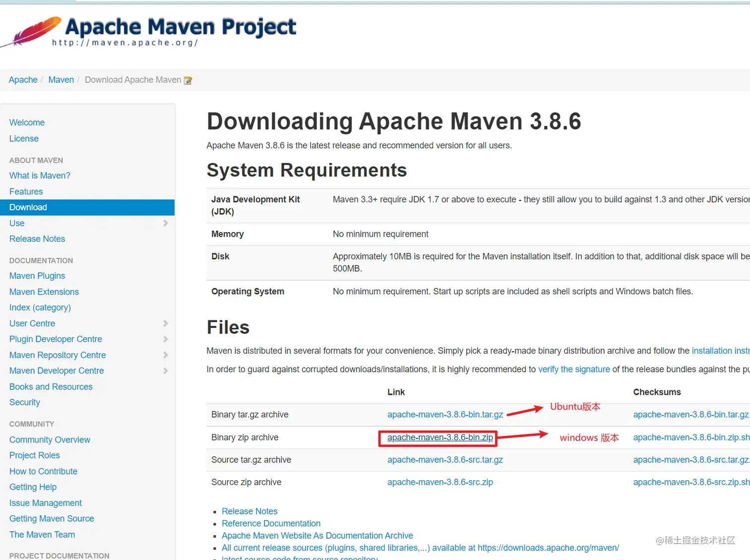Image resolution: width=750 pixels, height=560 pixels.
Task: Click the Binary tar.gz archive row label
Action: pyautogui.click(x=250, y=415)
